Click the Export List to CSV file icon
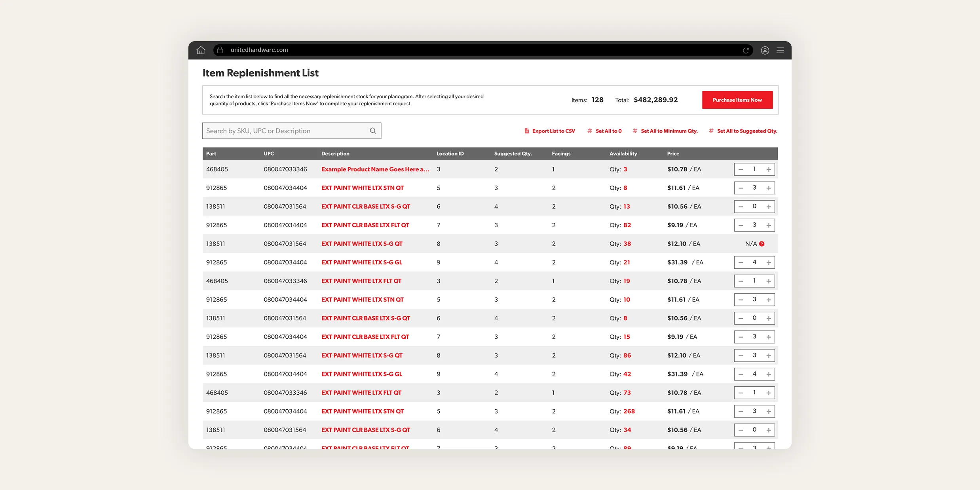The width and height of the screenshot is (980, 490). (527, 131)
